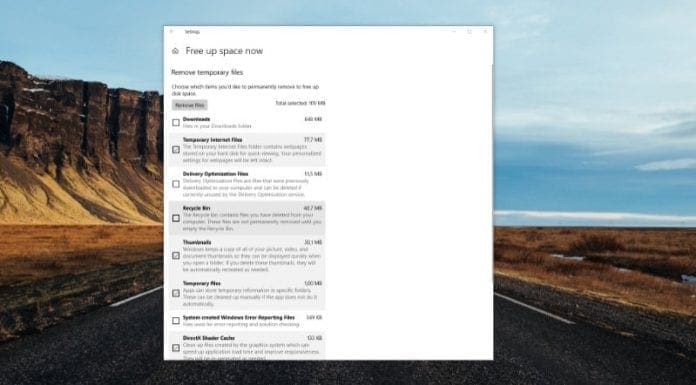Select the Windows Error Reporting Files checkbox
The image size is (696, 385).
click(176, 321)
